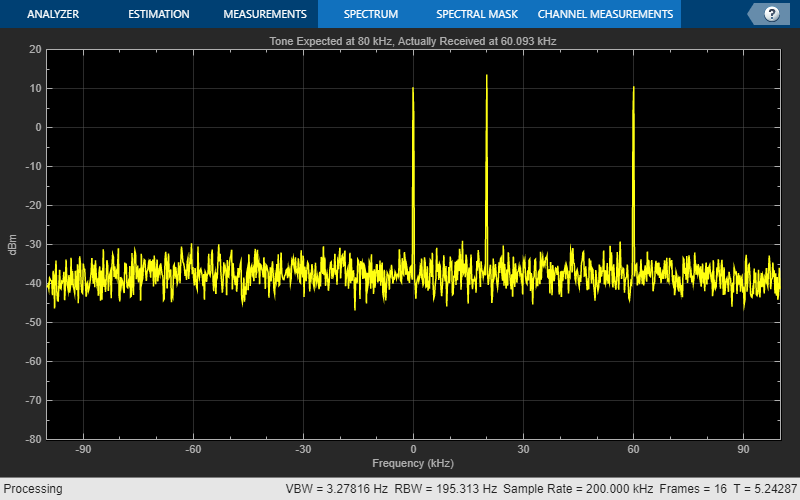The height and width of the screenshot is (500, 800).
Task: Click the RBW = 195.313 Hz status entry
Action: point(446,489)
